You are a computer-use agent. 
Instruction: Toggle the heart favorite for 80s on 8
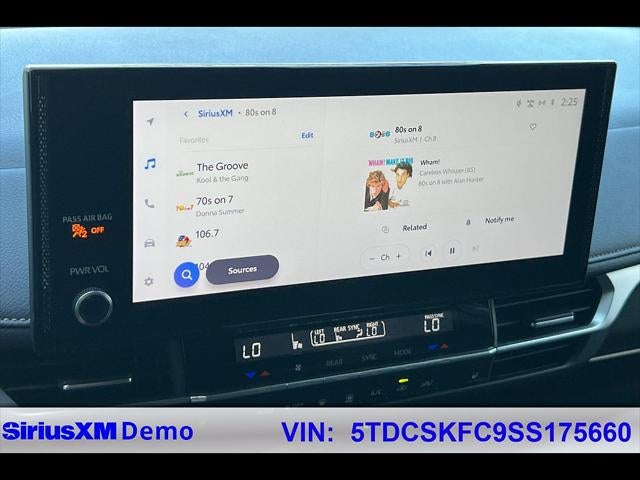coord(533,127)
